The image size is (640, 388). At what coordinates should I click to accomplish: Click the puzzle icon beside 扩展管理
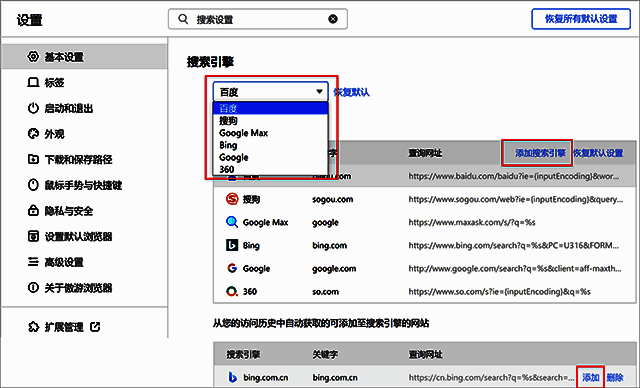33,326
